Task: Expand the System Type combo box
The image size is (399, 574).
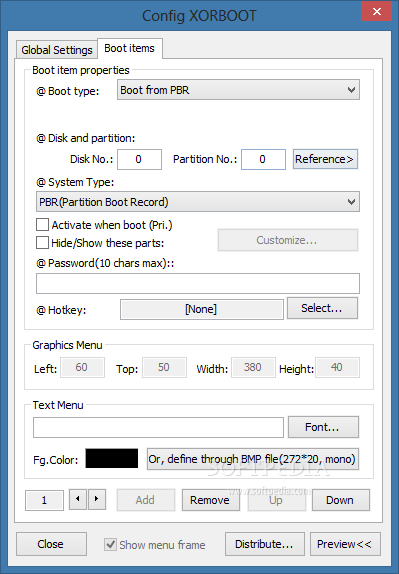Action: 198,202
